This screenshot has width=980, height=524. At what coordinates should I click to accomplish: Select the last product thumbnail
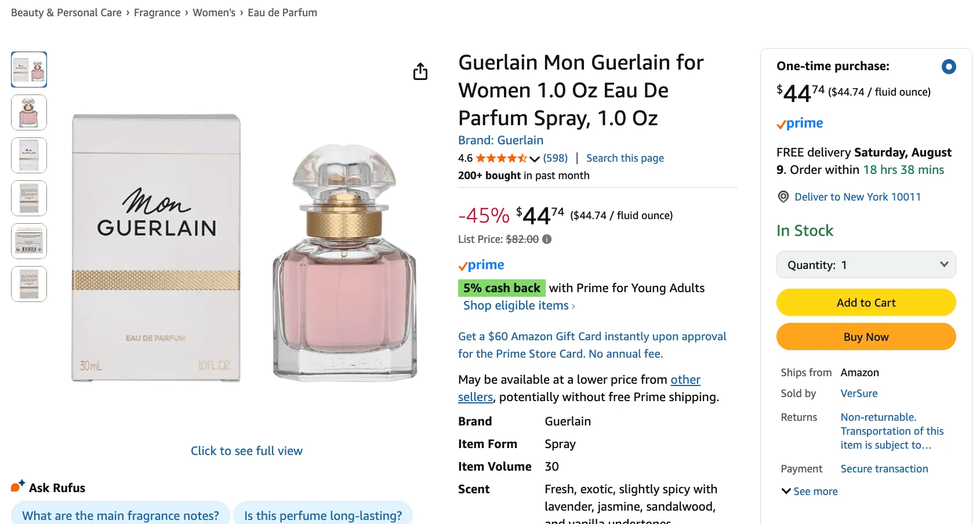pyautogui.click(x=29, y=284)
